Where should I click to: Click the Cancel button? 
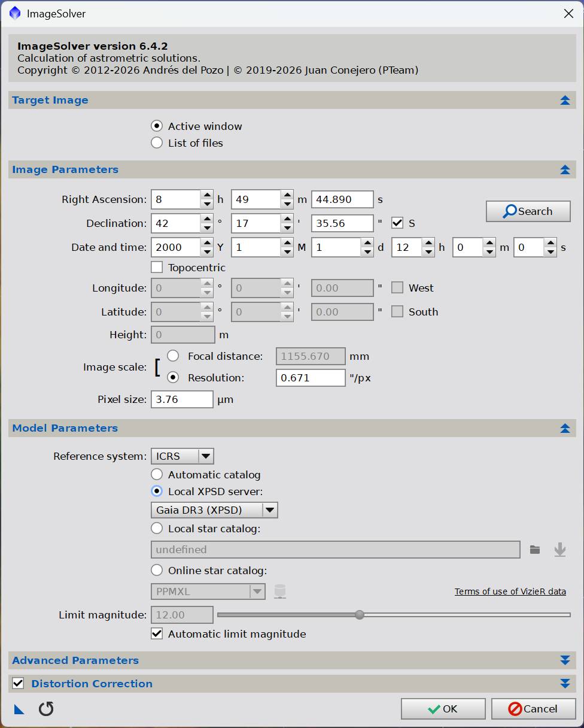(534, 709)
